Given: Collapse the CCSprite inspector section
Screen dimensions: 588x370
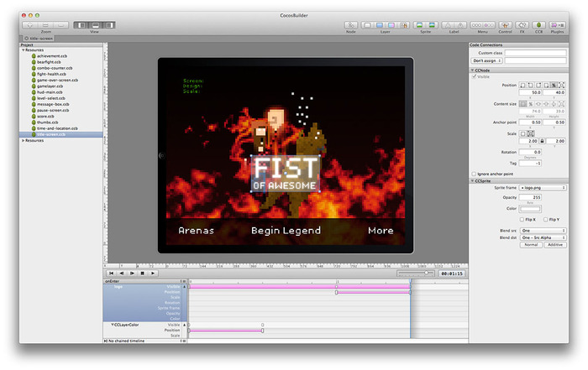Looking at the screenshot, I should click(x=472, y=181).
